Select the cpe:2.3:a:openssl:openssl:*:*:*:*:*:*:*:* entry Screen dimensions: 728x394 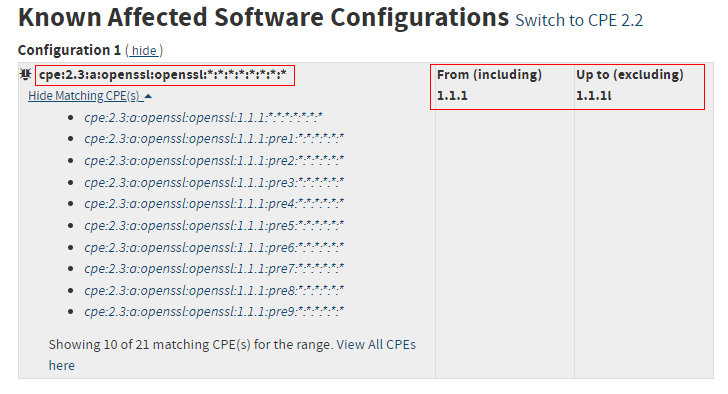pyautogui.click(x=162, y=75)
